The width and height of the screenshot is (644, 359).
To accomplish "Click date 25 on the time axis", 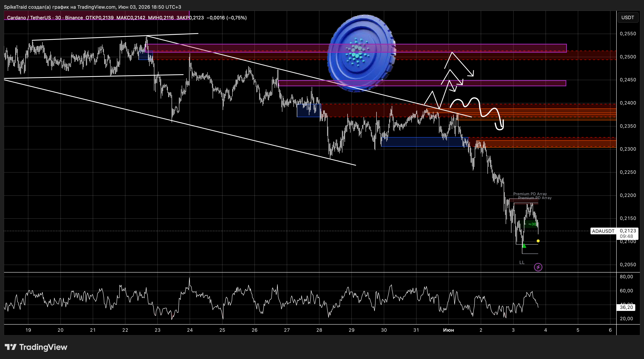I will pos(222,330).
